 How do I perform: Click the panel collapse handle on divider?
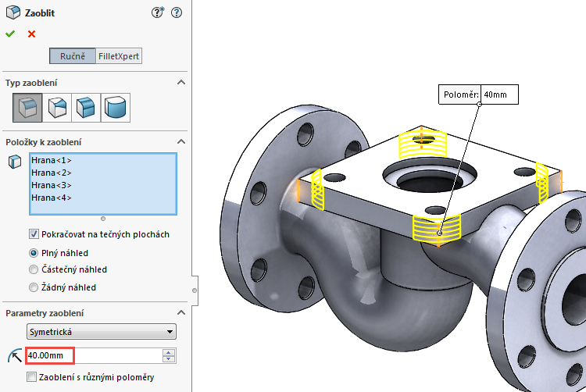coord(195,290)
